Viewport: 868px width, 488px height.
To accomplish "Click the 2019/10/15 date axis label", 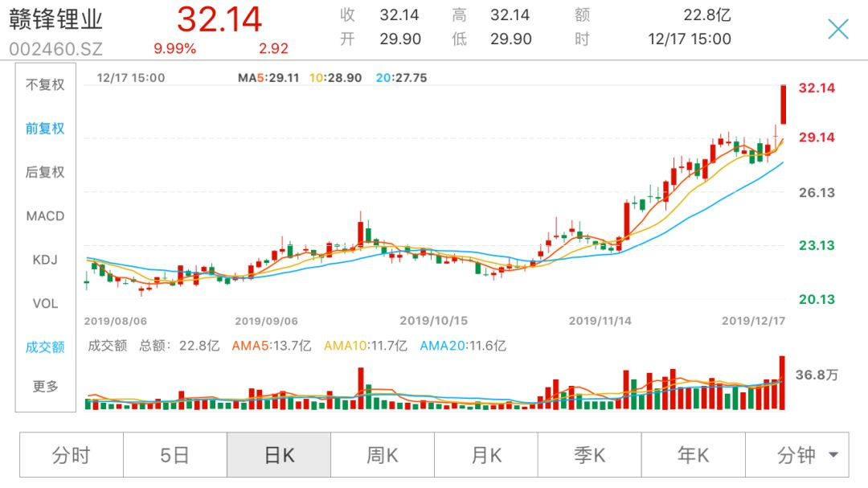I will coord(434,321).
